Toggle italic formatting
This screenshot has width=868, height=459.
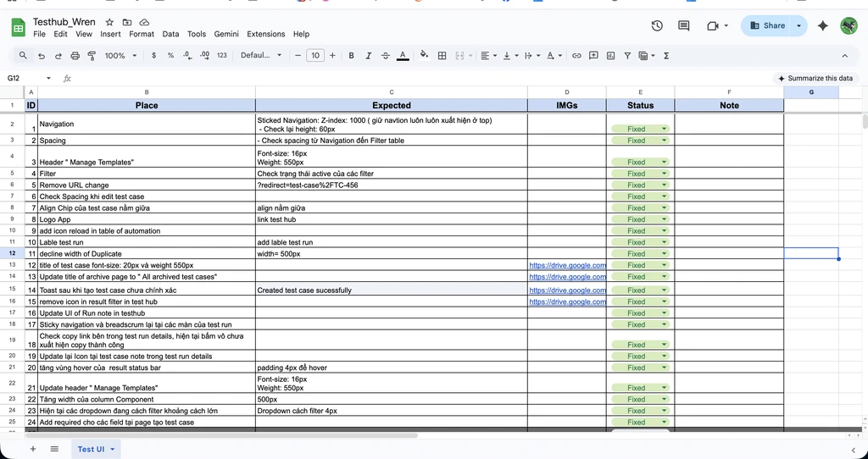pos(368,56)
